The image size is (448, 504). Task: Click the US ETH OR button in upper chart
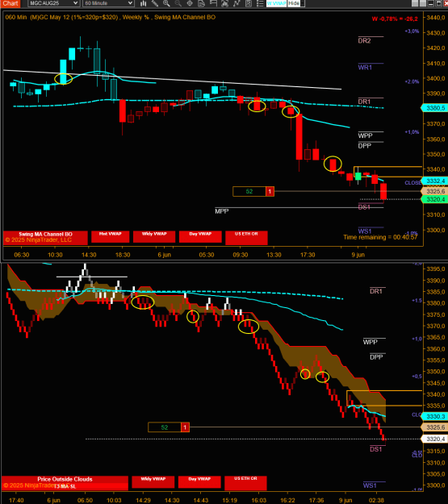tap(246, 237)
